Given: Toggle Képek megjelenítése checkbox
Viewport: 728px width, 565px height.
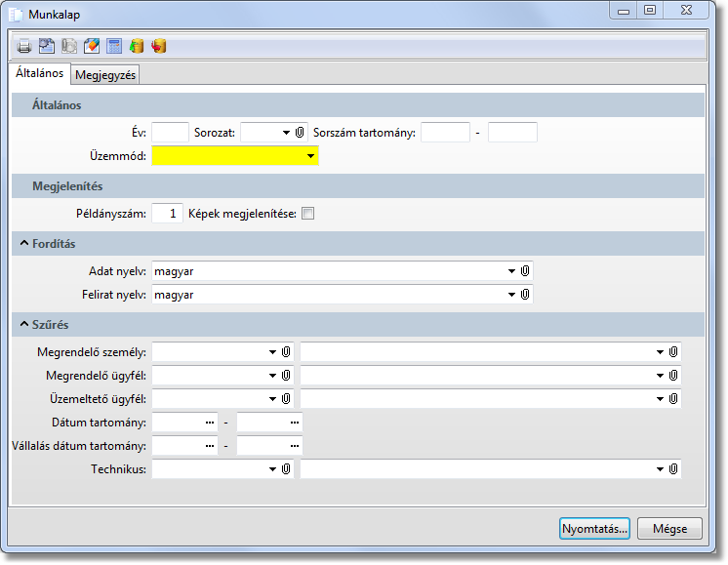Looking at the screenshot, I should coord(307,214).
